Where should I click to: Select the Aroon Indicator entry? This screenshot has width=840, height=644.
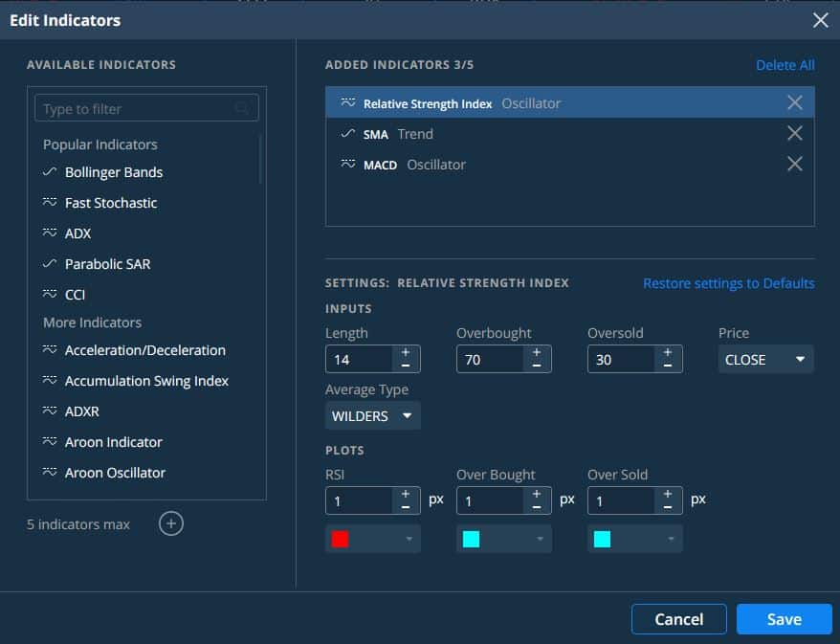(114, 441)
